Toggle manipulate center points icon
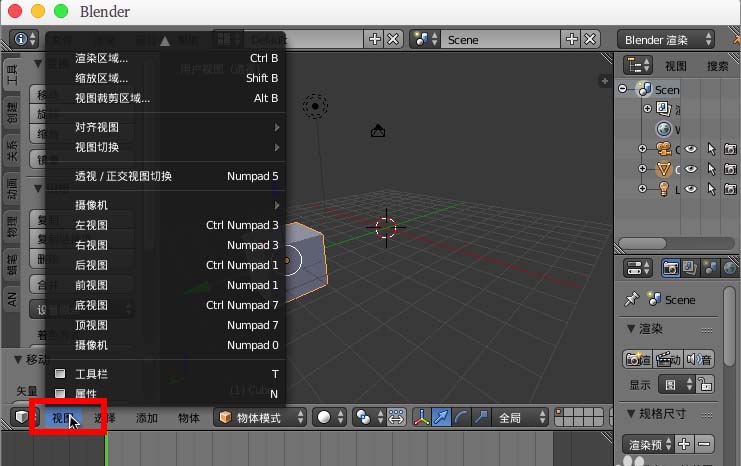Screen dimensions: 741x466 coord(396,417)
